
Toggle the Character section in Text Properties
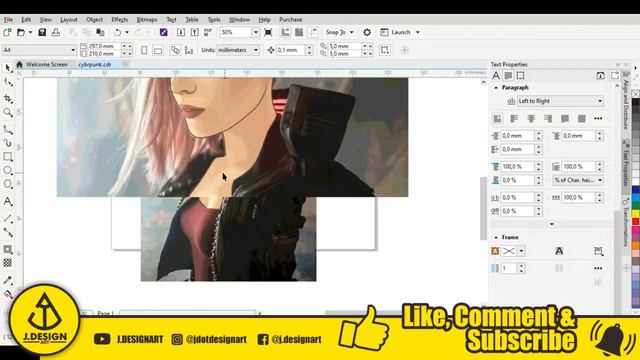tap(496, 76)
